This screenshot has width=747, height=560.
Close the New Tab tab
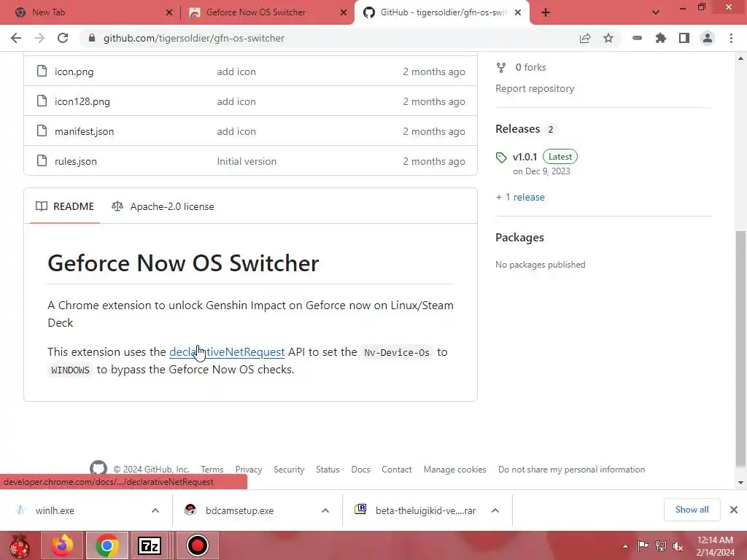pos(169,12)
